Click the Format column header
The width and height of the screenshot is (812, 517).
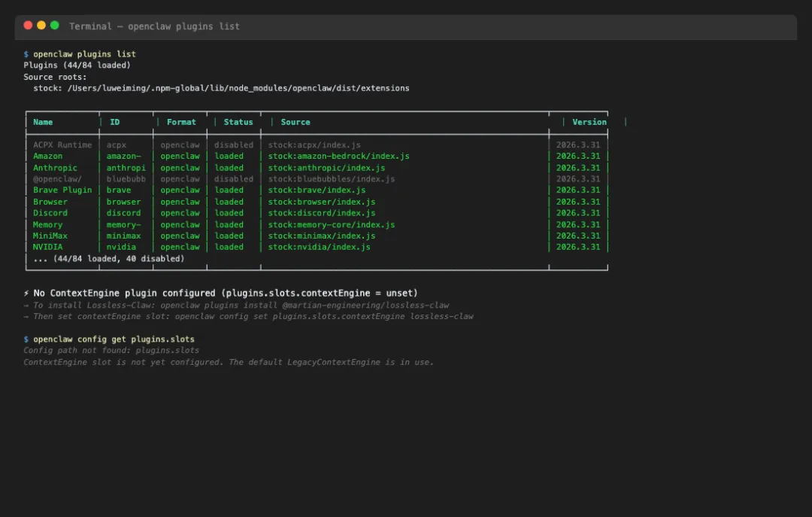tap(181, 123)
